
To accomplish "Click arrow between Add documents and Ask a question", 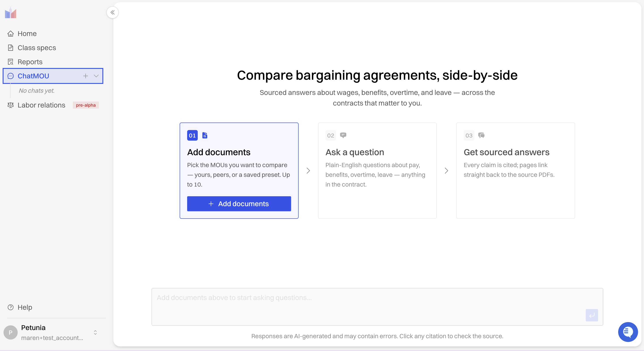I will click(x=308, y=170).
